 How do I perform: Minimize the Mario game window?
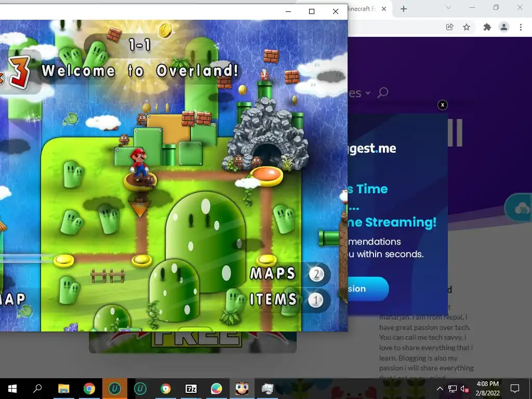(288, 11)
